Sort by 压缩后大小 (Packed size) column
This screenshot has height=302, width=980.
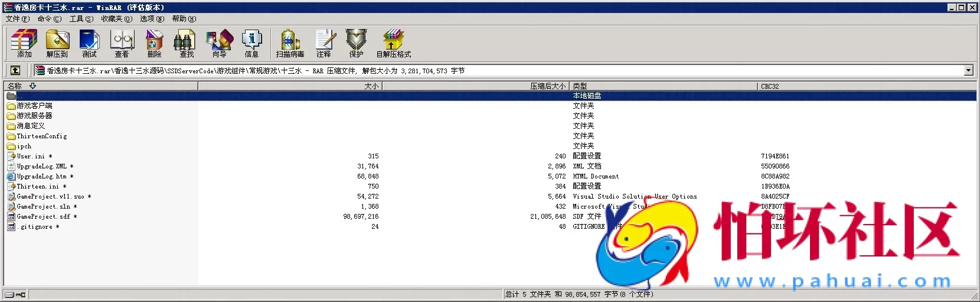(x=475, y=86)
